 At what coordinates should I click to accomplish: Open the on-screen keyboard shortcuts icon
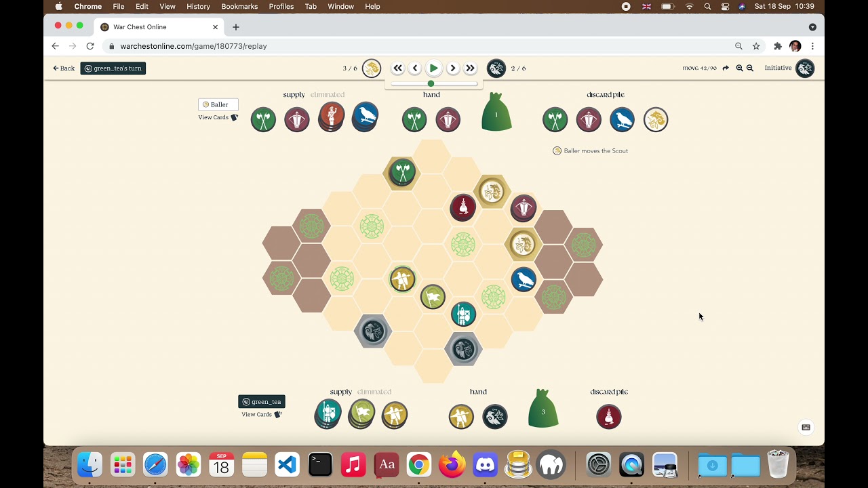(x=806, y=428)
